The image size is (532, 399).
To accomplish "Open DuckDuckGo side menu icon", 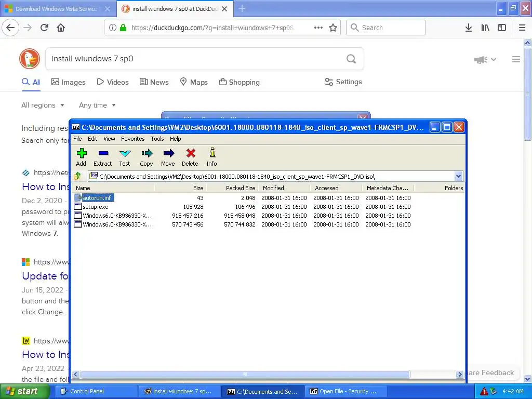I will pyautogui.click(x=516, y=59).
